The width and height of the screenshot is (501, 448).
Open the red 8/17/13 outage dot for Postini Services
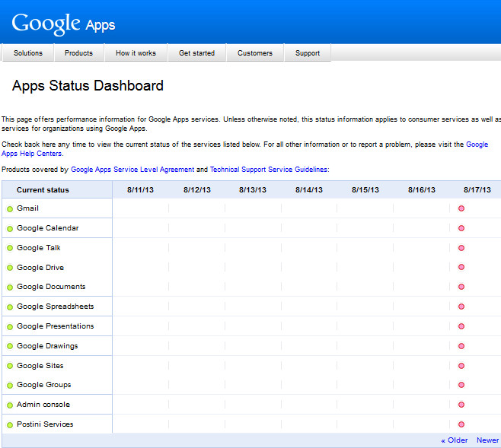coord(461,424)
